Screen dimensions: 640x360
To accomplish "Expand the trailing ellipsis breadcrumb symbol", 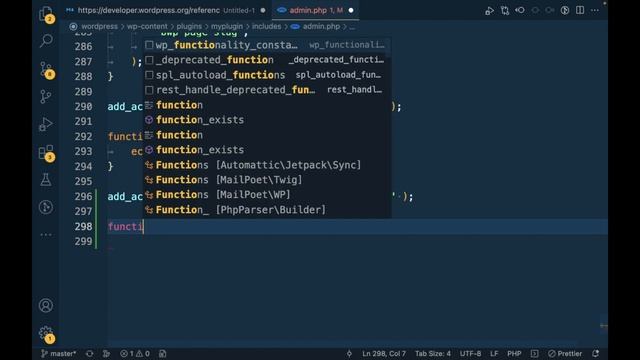I will click(352, 27).
